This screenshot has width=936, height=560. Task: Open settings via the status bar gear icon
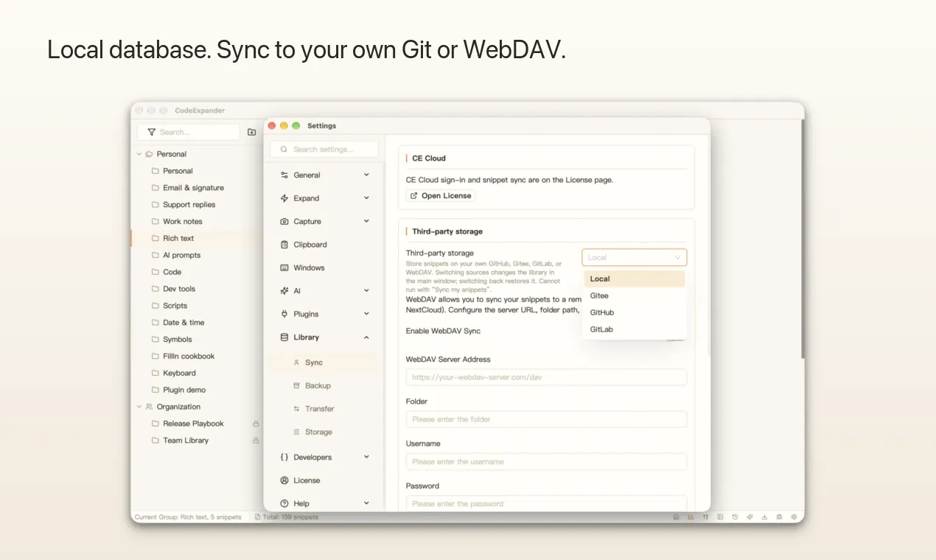pos(794,517)
